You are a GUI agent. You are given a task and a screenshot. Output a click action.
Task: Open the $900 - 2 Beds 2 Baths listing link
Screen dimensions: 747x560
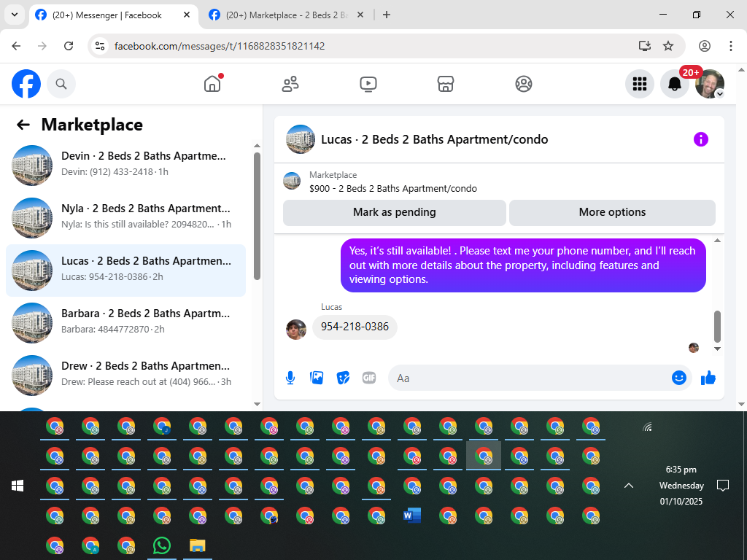393,189
